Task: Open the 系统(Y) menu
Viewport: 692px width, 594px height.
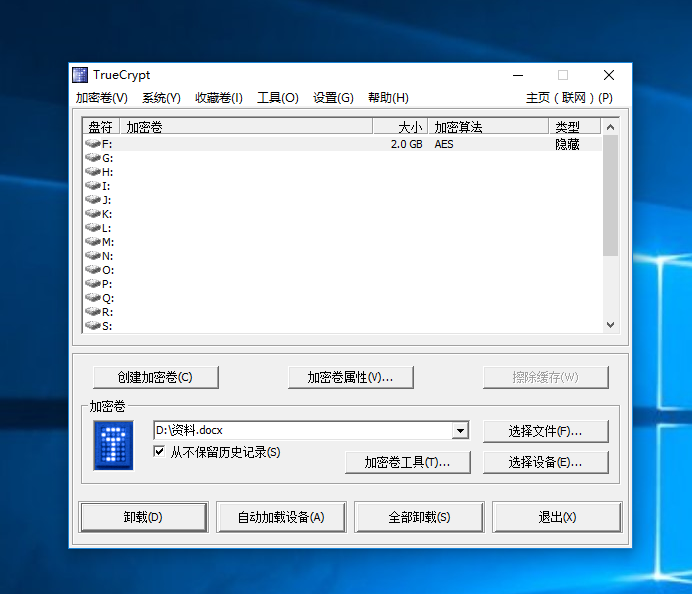Action: click(x=161, y=98)
